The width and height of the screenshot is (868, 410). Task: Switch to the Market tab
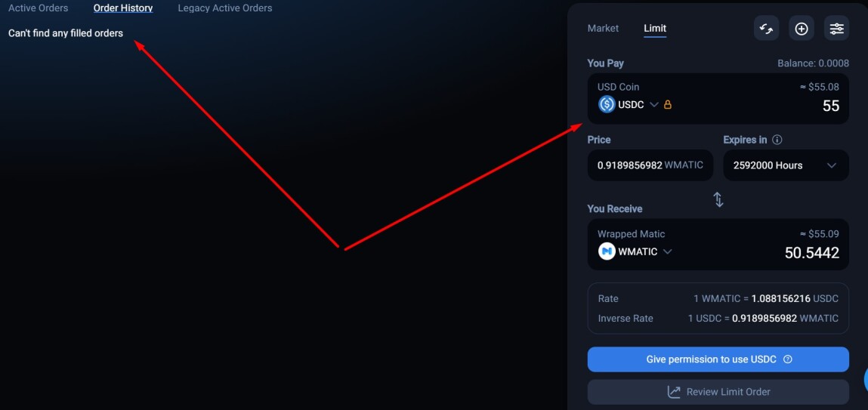click(x=603, y=28)
